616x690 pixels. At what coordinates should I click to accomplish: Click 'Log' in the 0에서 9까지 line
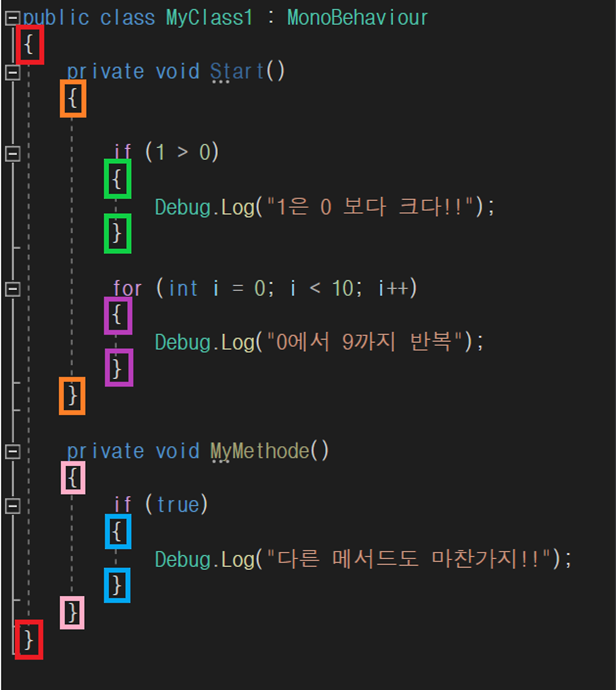coord(238,343)
